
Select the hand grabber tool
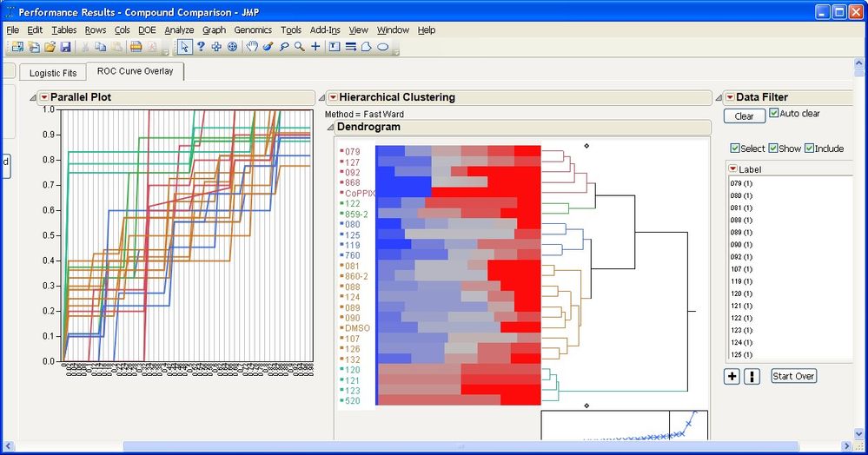252,47
